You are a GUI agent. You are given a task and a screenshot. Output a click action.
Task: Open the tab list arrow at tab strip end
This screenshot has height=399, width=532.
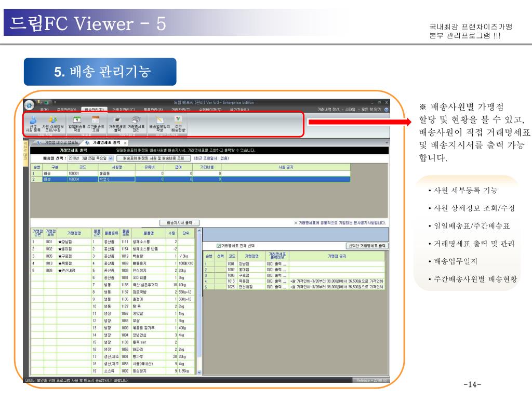(x=387, y=142)
